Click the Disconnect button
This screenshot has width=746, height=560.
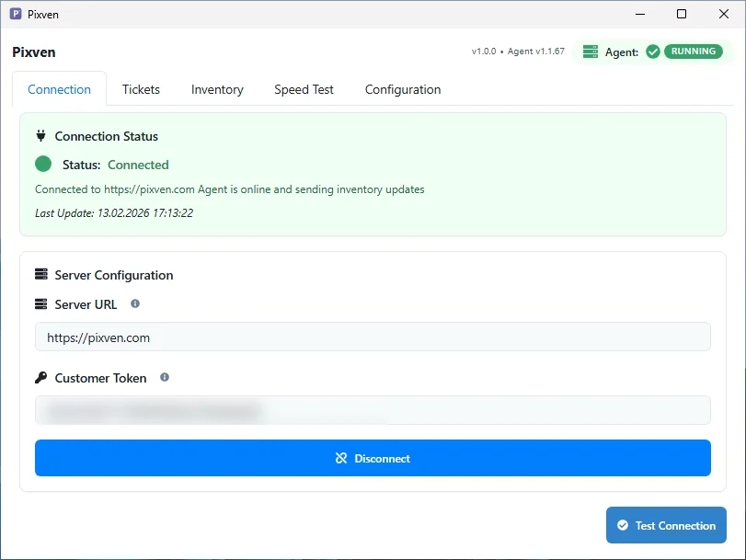click(x=373, y=458)
